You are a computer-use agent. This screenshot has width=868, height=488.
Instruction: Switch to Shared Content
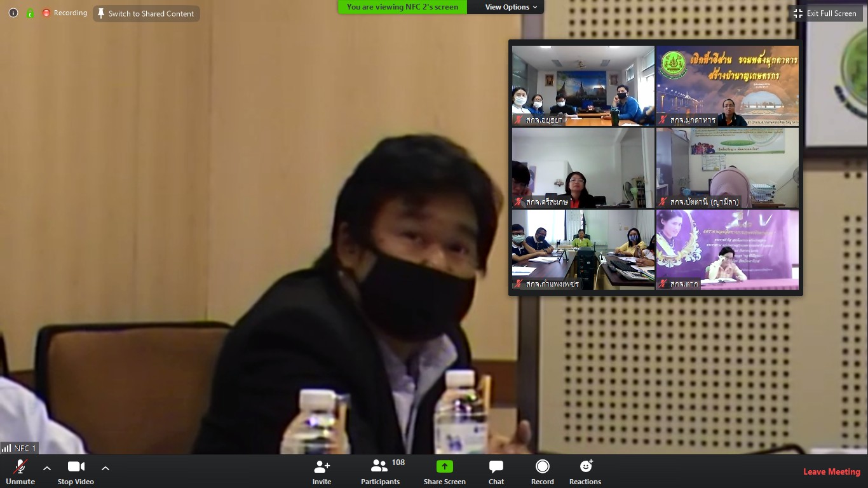[x=146, y=13]
